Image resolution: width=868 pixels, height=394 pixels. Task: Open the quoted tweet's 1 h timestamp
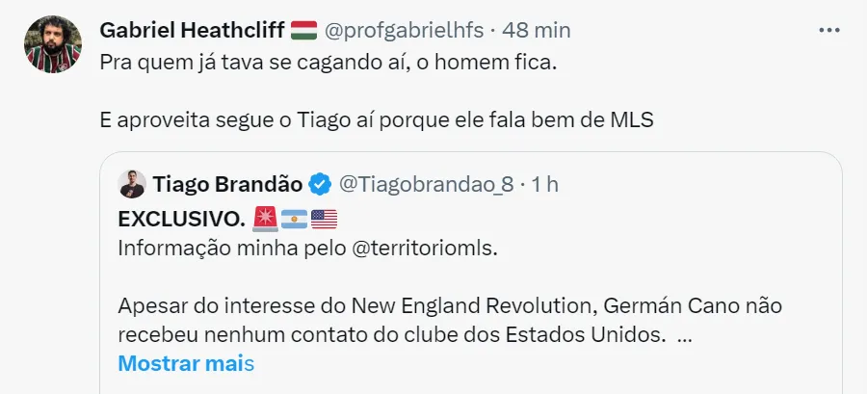(x=545, y=184)
